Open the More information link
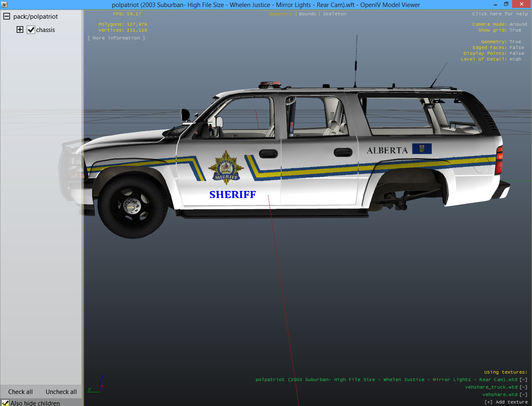Image resolution: width=532 pixels, height=406 pixels. [116, 38]
